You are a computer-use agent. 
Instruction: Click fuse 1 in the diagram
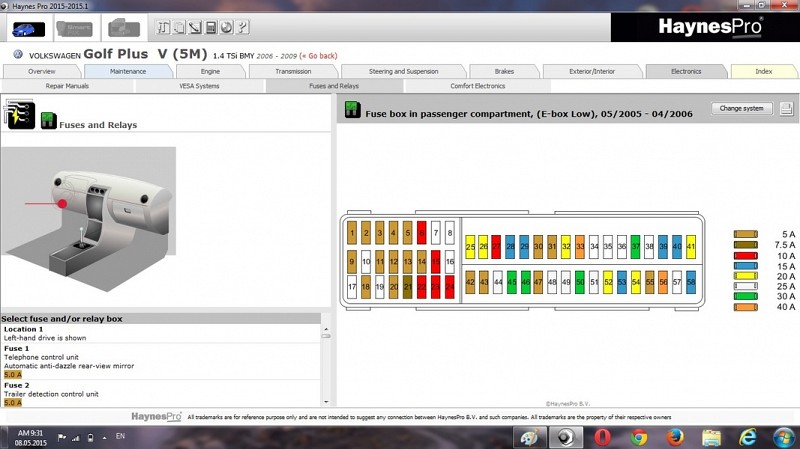(352, 233)
